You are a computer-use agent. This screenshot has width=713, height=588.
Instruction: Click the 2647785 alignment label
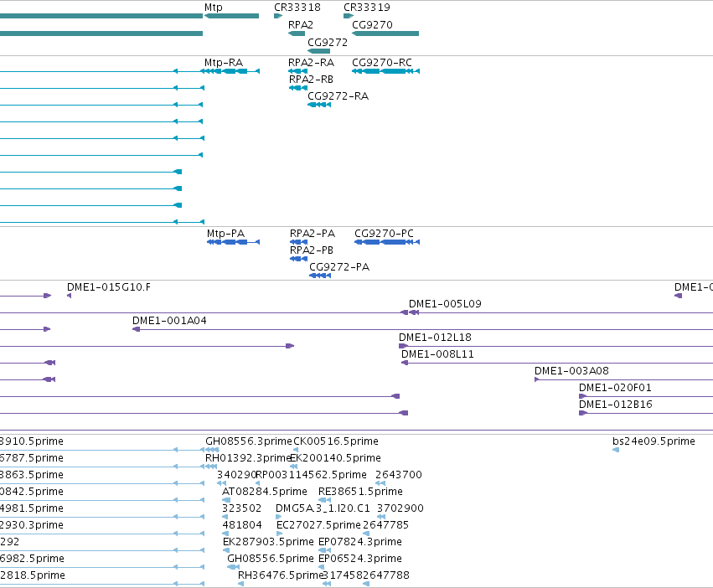pos(385,525)
